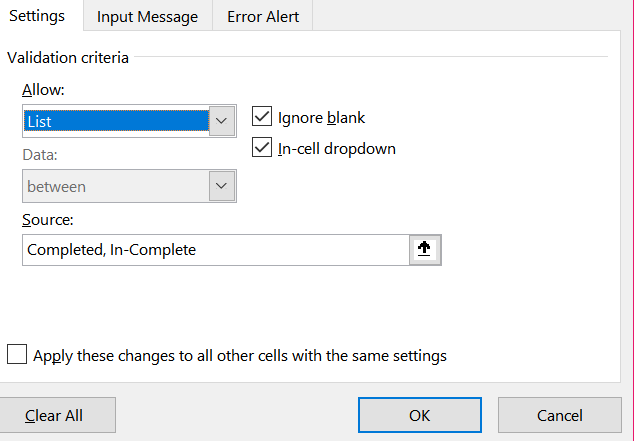
Task: Uncheck the In-cell dropdown checkbox
Action: pyautogui.click(x=263, y=148)
